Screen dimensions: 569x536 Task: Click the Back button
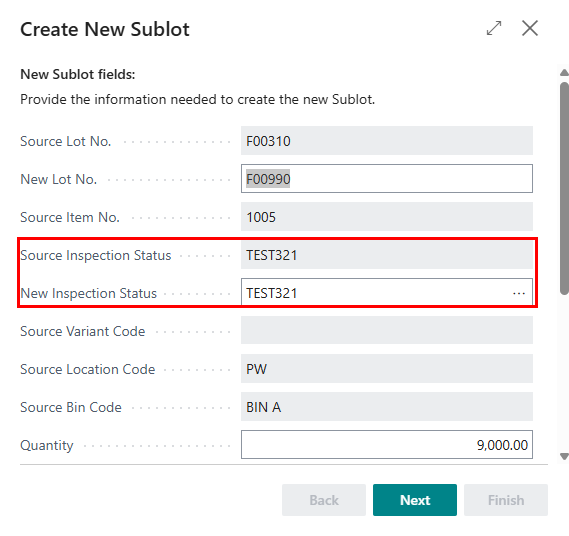[x=324, y=500]
